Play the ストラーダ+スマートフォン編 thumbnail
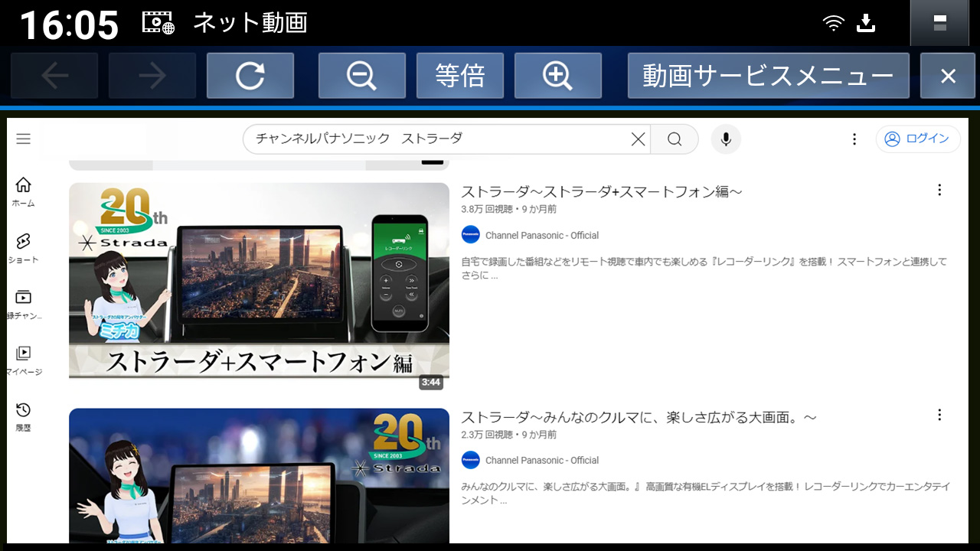This screenshot has height=551, width=980. coord(259,288)
